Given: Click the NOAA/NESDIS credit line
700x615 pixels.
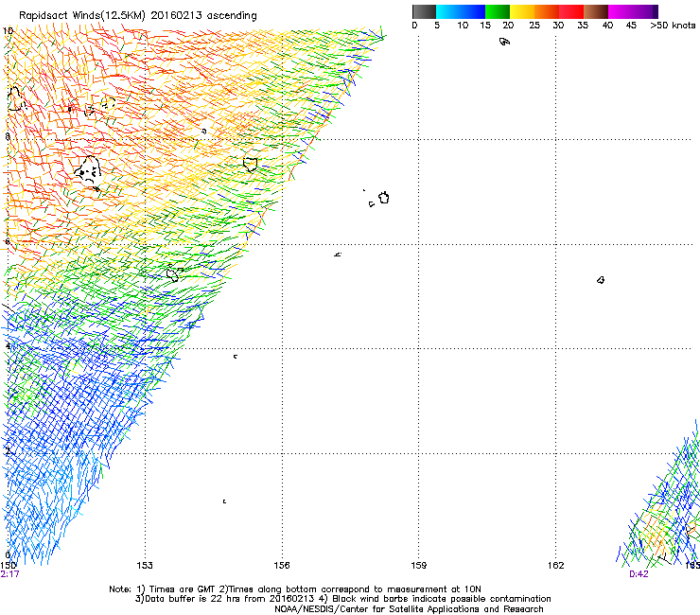Looking at the screenshot, I should (x=409, y=609).
